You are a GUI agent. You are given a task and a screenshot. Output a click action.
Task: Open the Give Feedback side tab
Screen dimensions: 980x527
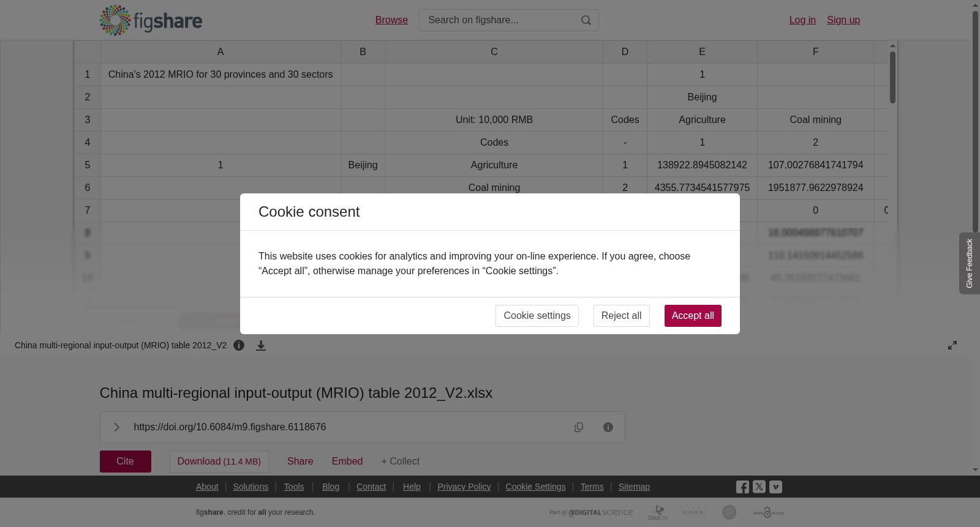point(970,263)
